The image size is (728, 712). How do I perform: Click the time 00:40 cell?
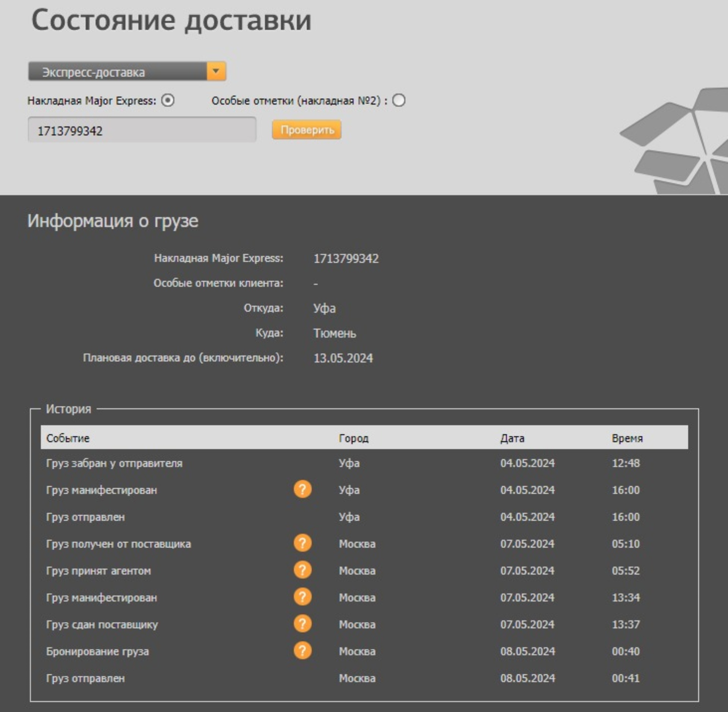(626, 651)
